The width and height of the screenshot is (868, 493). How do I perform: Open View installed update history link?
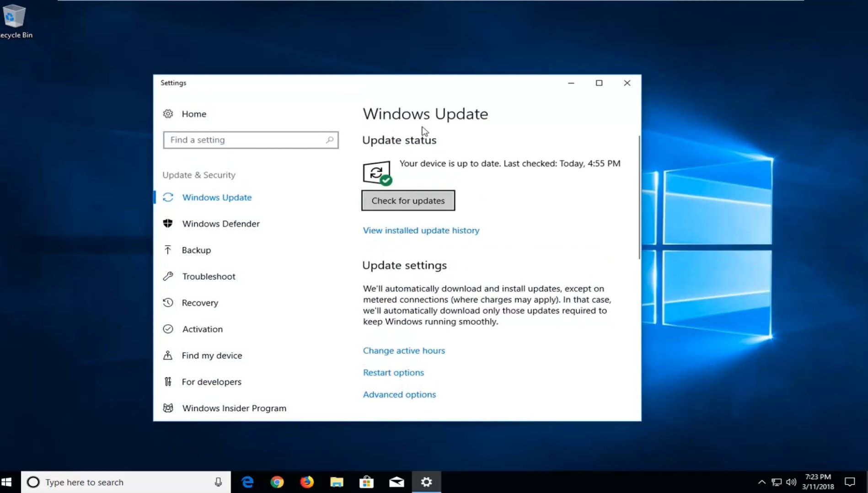(421, 230)
